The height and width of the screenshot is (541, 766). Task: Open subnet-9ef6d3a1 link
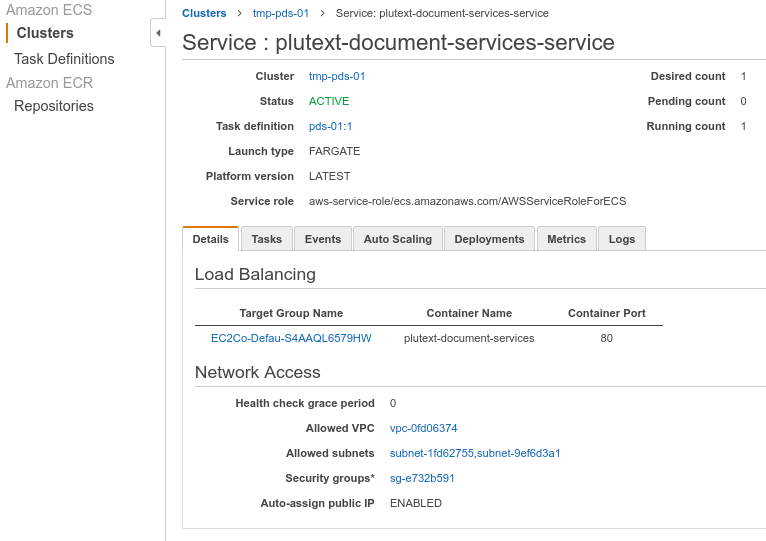518,453
